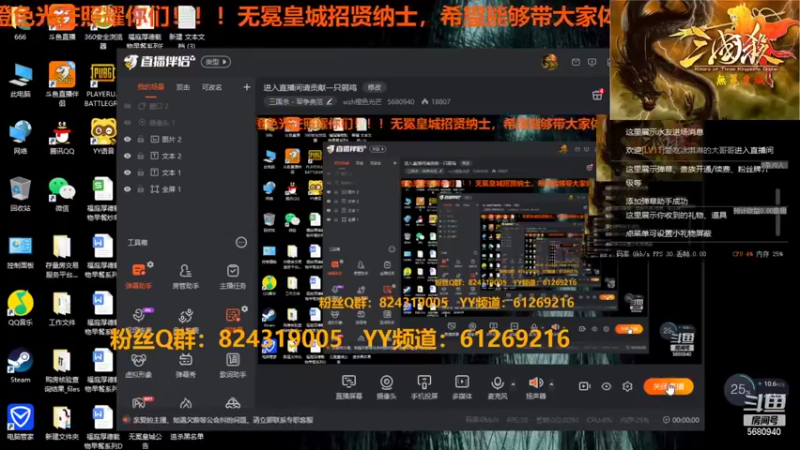Open 回收站 recycle bin on desktop
Viewport: 800px width, 450px height.
tap(20, 194)
